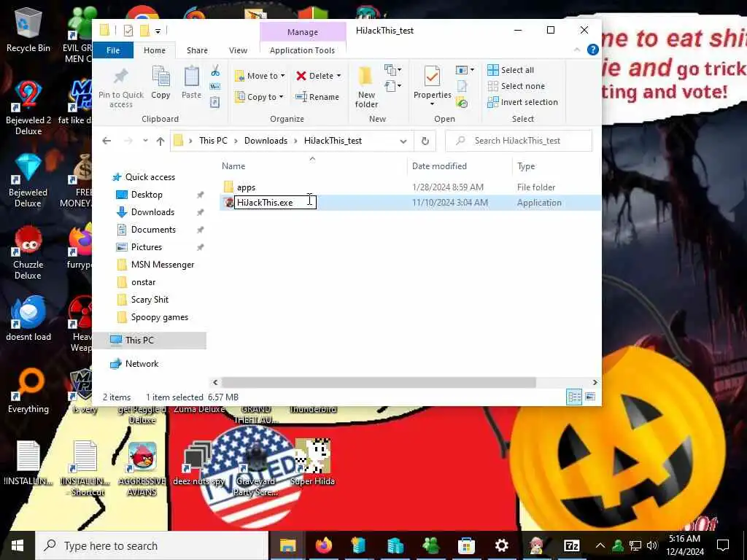
Task: Click the Copy path icon in Clipboard group
Action: (215, 87)
